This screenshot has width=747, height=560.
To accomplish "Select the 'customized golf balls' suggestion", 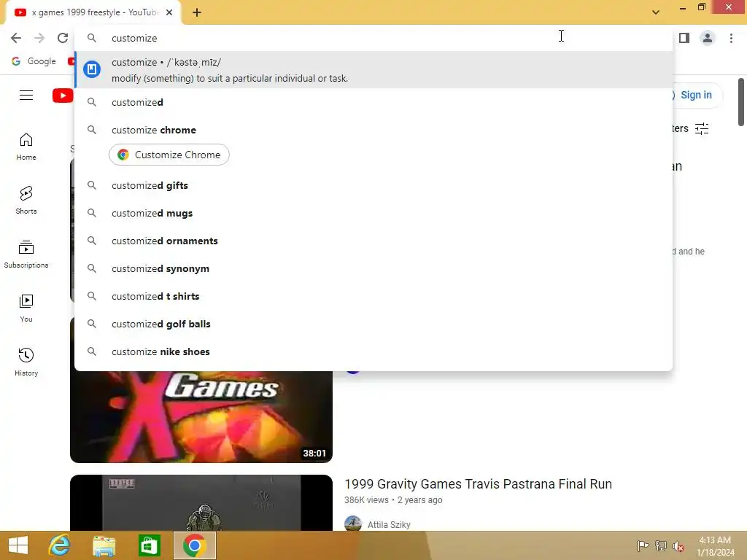I will click(x=374, y=323).
